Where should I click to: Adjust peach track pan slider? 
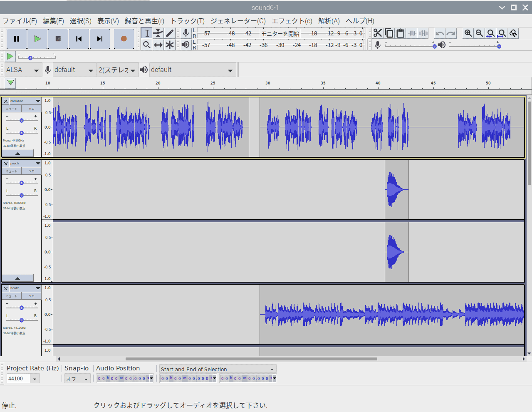click(x=22, y=195)
